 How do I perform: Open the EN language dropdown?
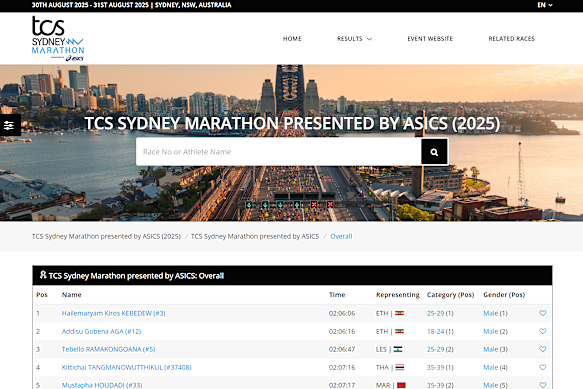point(545,5)
